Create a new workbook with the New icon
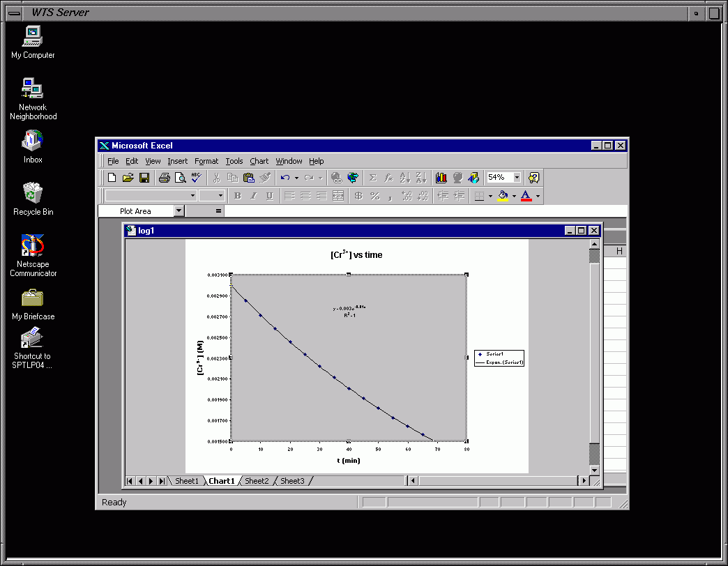The image size is (728, 566). point(112,178)
